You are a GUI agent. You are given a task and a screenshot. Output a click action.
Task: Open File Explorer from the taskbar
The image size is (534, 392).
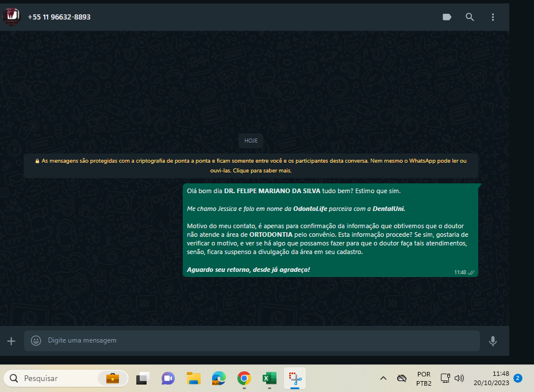[x=194, y=378]
